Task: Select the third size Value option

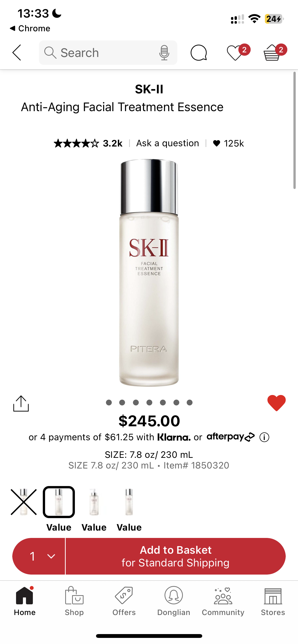Action: 94,509
